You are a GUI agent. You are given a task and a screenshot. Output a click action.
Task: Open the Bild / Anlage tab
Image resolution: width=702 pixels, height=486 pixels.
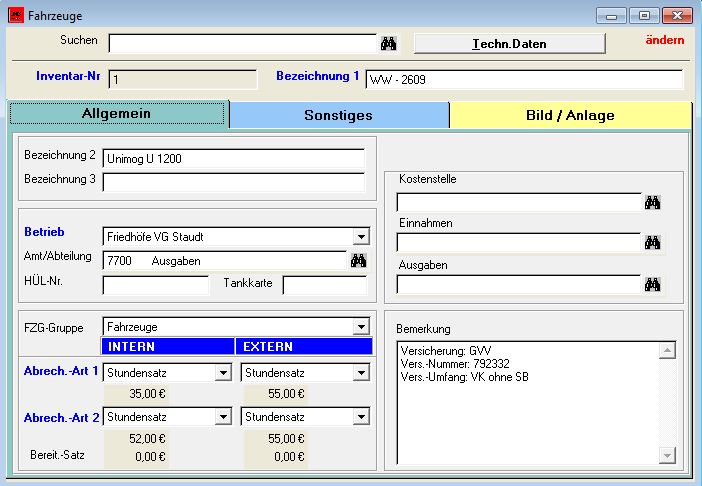pos(570,115)
